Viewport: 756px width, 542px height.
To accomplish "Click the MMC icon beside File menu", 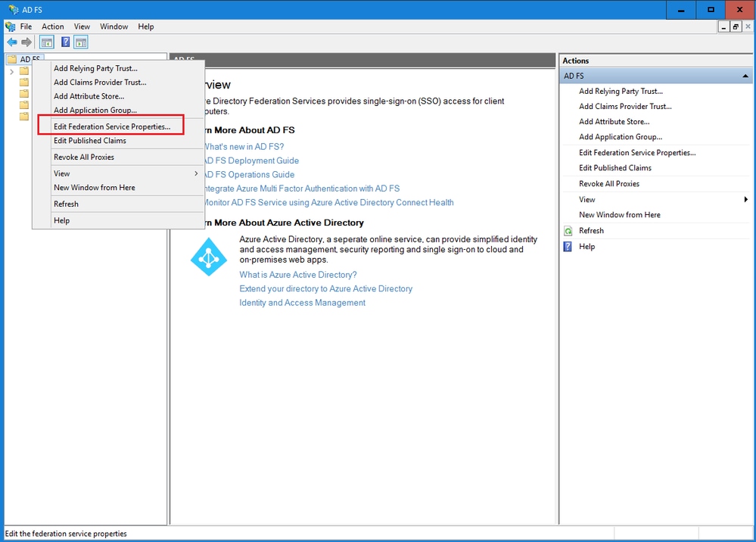I will (x=10, y=26).
